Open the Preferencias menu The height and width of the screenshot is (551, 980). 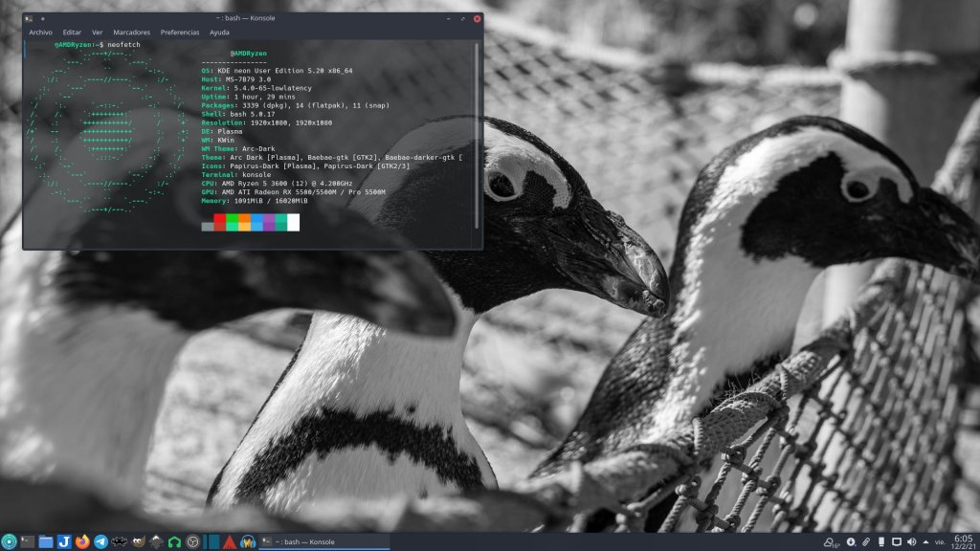180,32
